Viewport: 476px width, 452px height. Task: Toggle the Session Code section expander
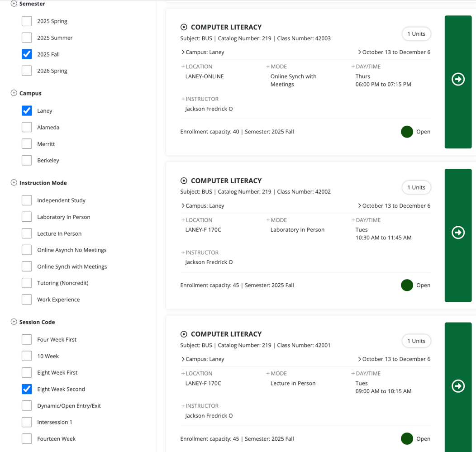(14, 322)
